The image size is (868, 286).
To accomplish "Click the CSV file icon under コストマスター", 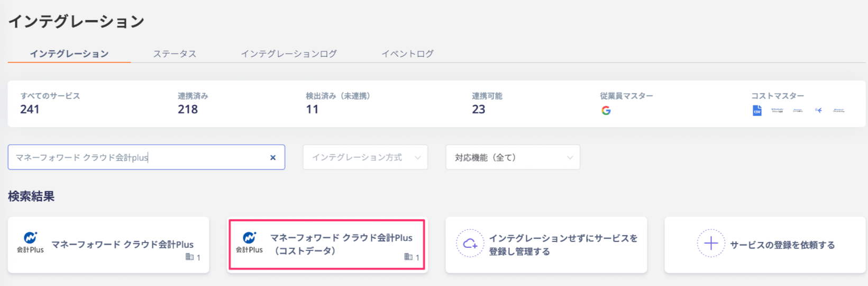I will (757, 110).
